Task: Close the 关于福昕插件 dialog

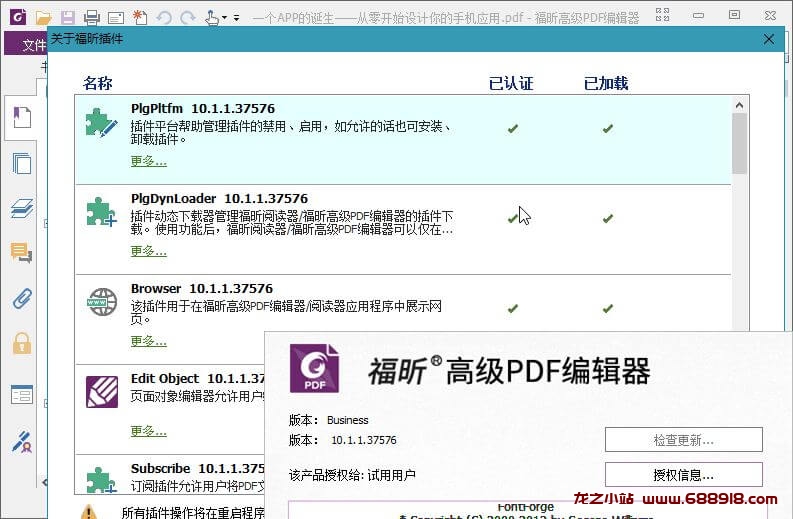Action: pos(769,39)
